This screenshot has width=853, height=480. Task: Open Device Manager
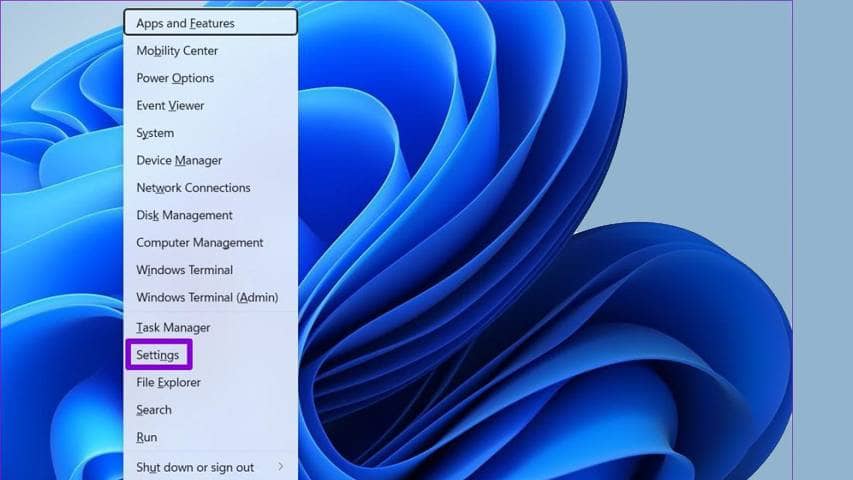click(211, 160)
